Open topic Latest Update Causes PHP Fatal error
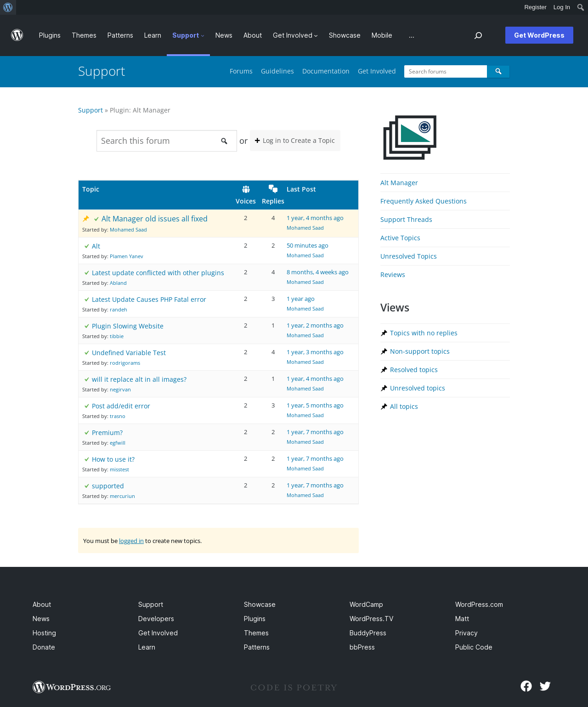The image size is (588, 707). pos(149,300)
